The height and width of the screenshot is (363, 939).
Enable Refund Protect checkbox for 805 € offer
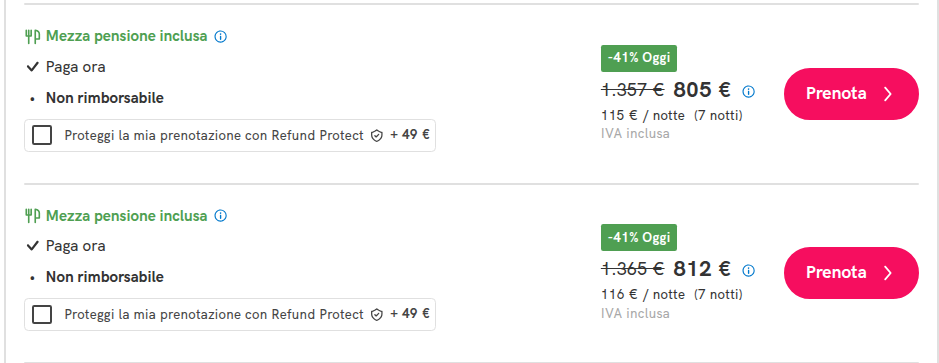(x=42, y=135)
